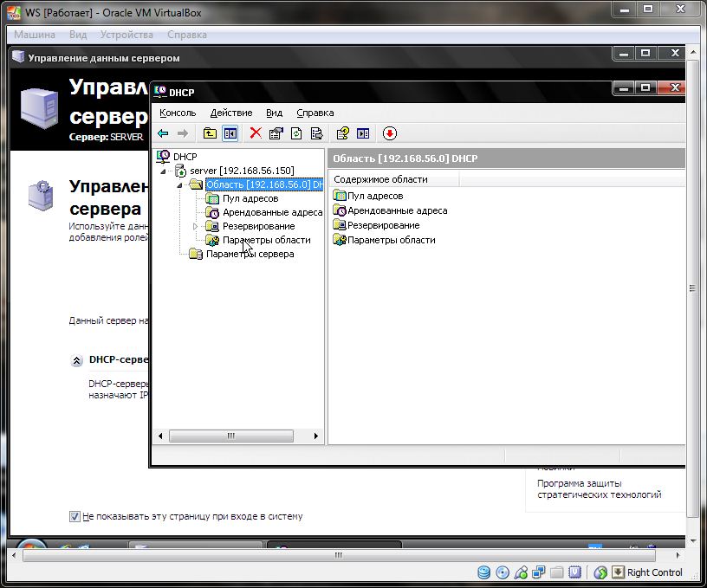
Task: Click the VirtualBox optical drive indicator icon
Action: 503,572
